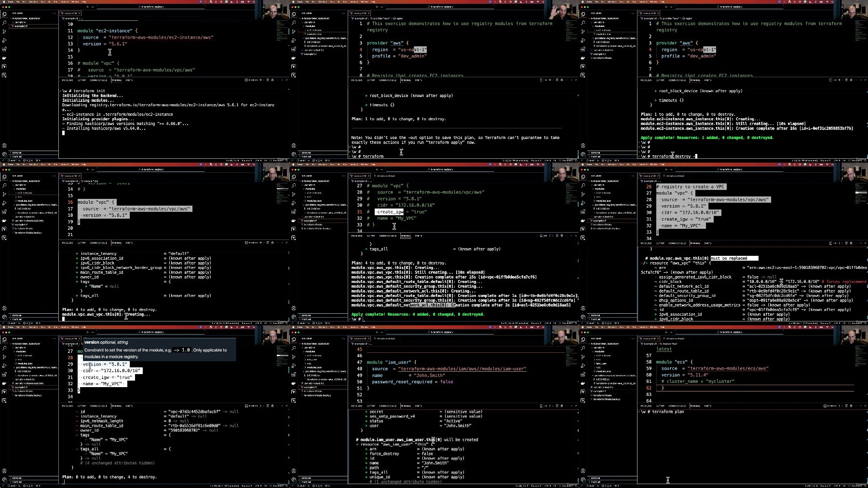Open Source Control icon in terraform init frame
The height and width of the screenshot is (488, 868).
(x=4, y=31)
